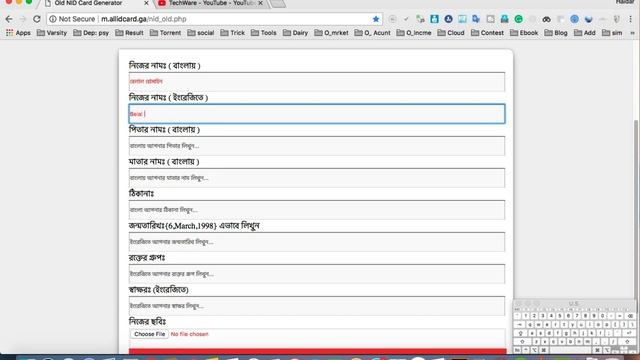Click the own name in English field
Screen dimensions: 640x360
coord(317,114)
